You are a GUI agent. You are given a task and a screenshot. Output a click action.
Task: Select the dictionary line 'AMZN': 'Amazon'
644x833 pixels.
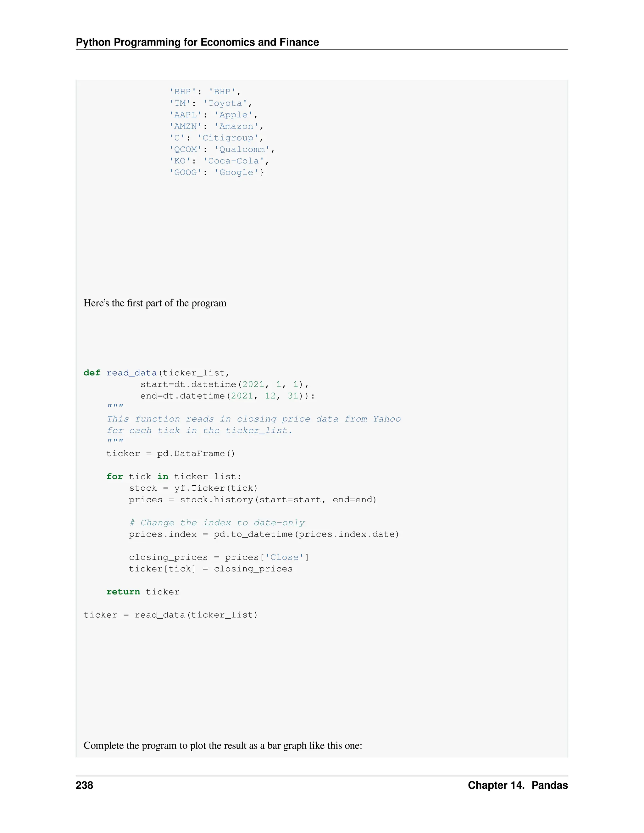[x=216, y=126]
